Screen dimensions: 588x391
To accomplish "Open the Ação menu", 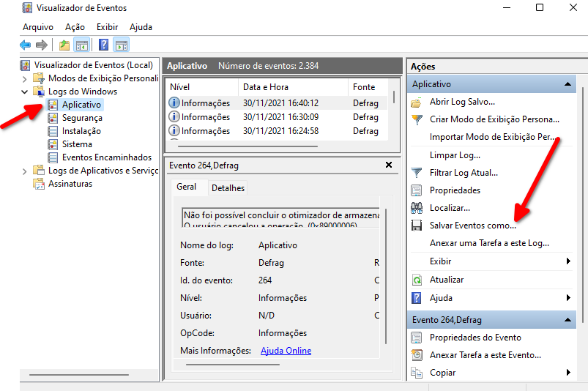I will pyautogui.click(x=75, y=27).
